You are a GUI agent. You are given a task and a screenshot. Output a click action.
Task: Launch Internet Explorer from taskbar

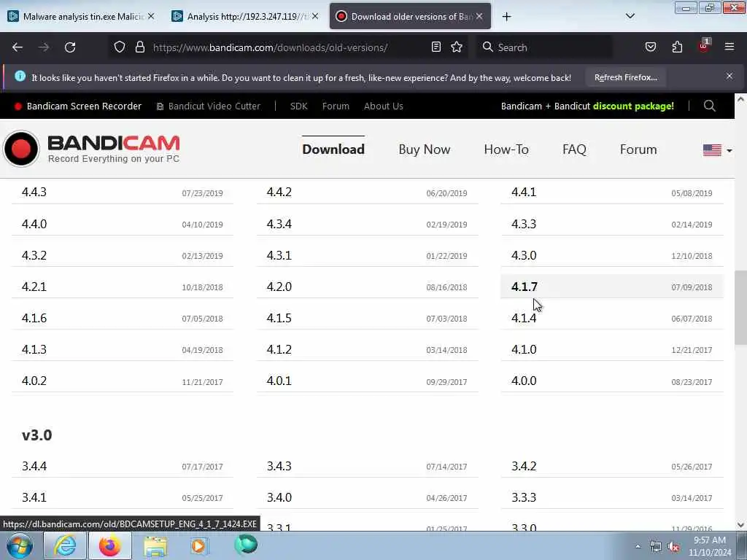65,545
